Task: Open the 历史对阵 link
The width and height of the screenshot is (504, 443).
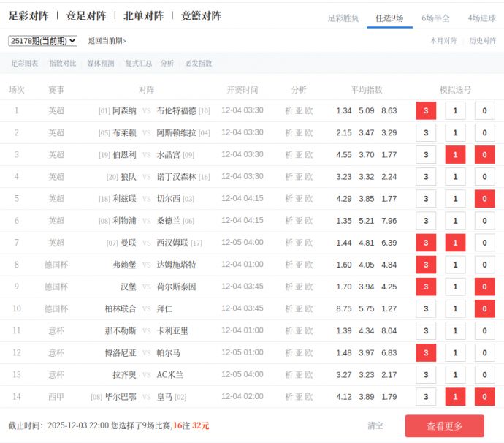Action: tap(482, 41)
